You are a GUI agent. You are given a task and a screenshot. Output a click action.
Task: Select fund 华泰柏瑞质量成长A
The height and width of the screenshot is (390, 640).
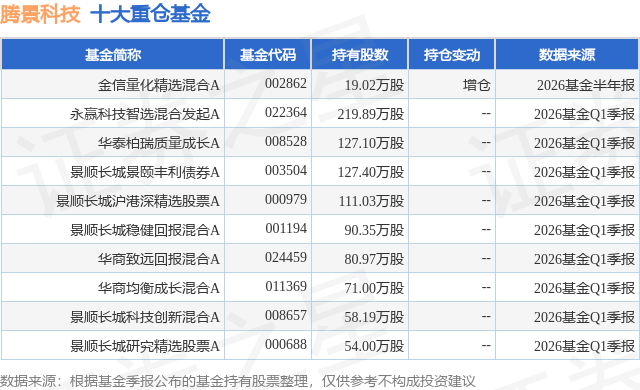click(158, 143)
